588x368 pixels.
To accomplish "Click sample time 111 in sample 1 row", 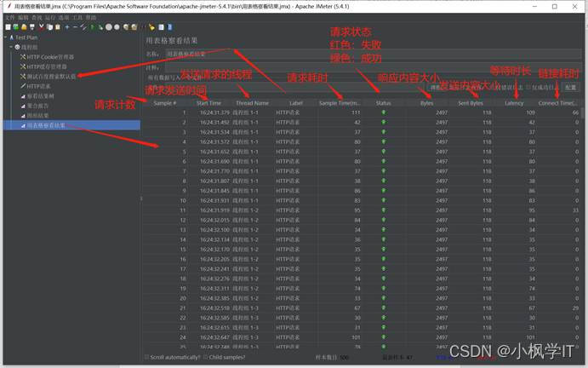I will [x=356, y=112].
